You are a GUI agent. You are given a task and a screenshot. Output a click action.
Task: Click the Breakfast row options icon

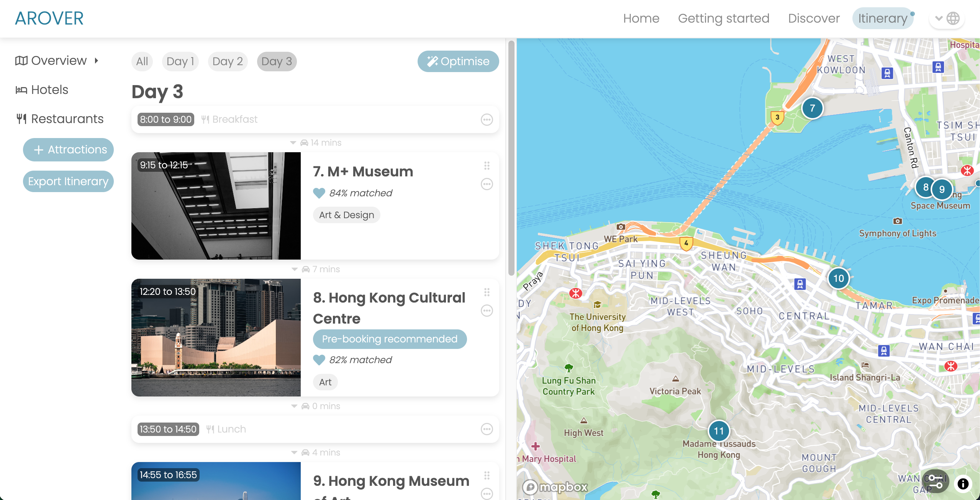[487, 120]
